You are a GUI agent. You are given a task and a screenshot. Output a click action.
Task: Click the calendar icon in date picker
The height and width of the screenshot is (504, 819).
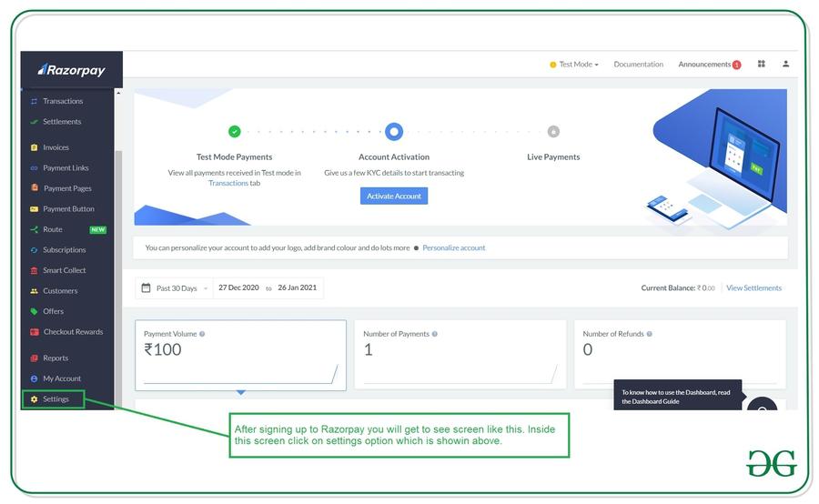tap(146, 287)
